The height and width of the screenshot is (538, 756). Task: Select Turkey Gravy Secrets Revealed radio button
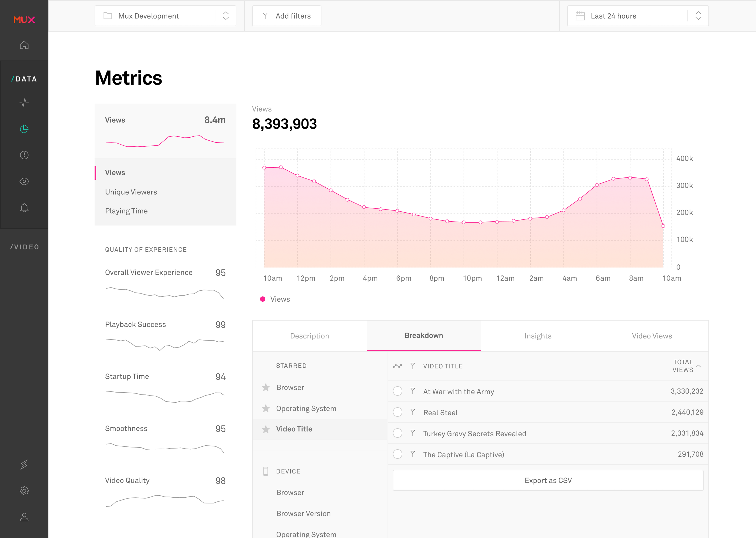click(x=397, y=433)
